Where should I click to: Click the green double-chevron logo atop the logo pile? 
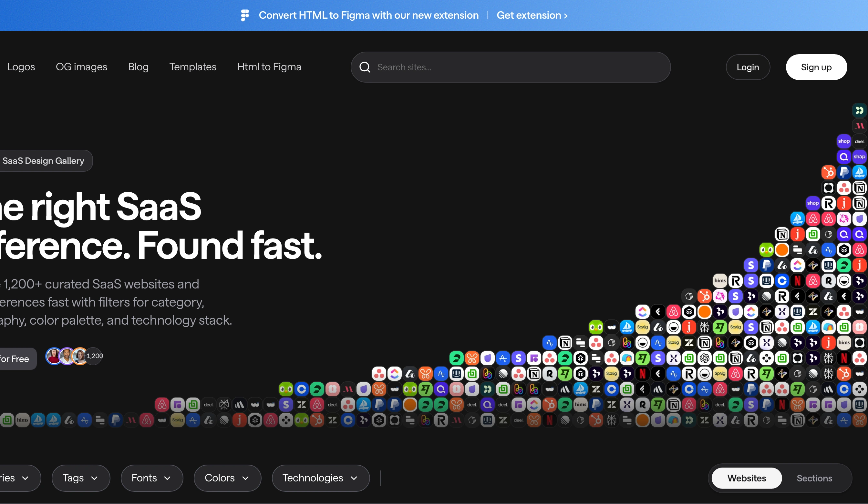point(859,110)
